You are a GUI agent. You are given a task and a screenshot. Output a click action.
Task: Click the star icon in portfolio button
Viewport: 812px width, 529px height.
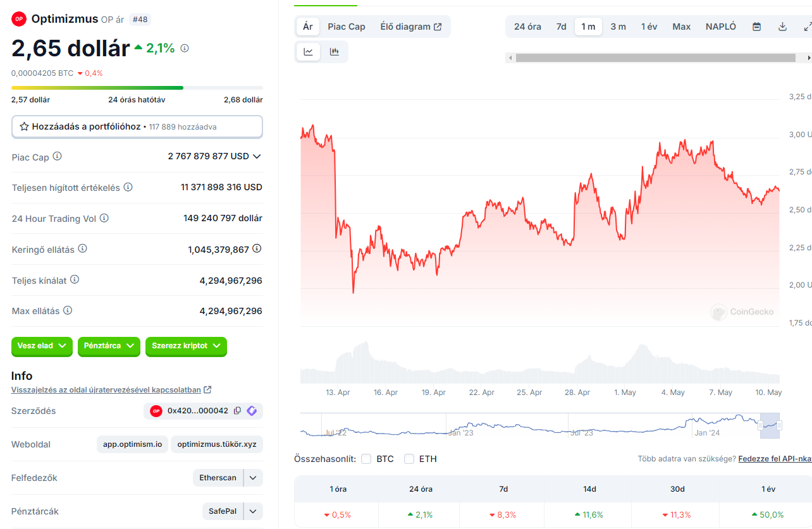[25, 126]
